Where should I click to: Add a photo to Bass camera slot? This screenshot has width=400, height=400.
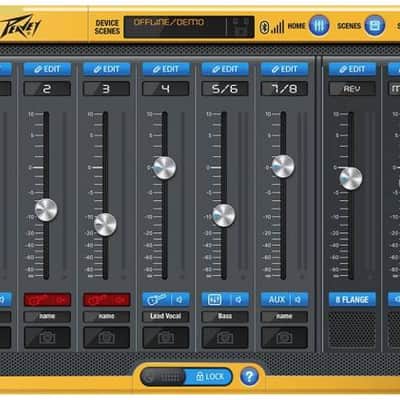point(225,338)
